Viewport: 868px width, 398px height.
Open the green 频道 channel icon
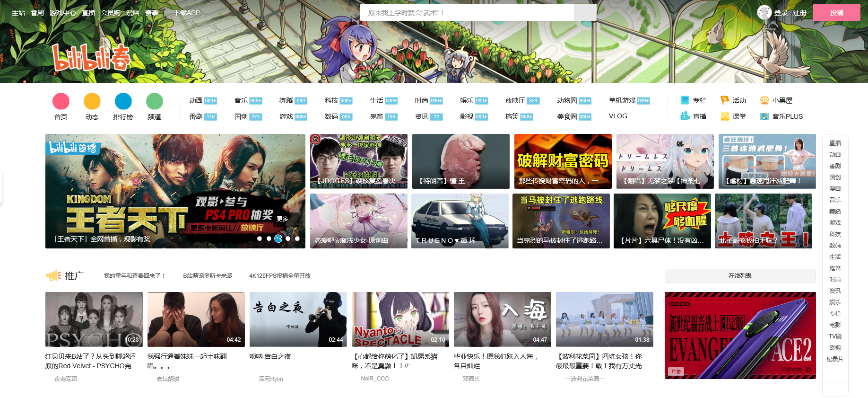pyautogui.click(x=155, y=101)
